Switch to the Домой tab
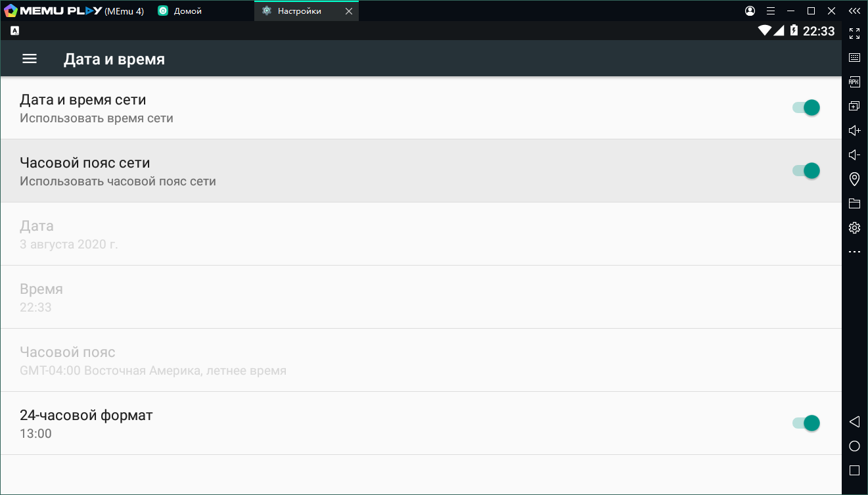The width and height of the screenshot is (868, 495). 187,11
